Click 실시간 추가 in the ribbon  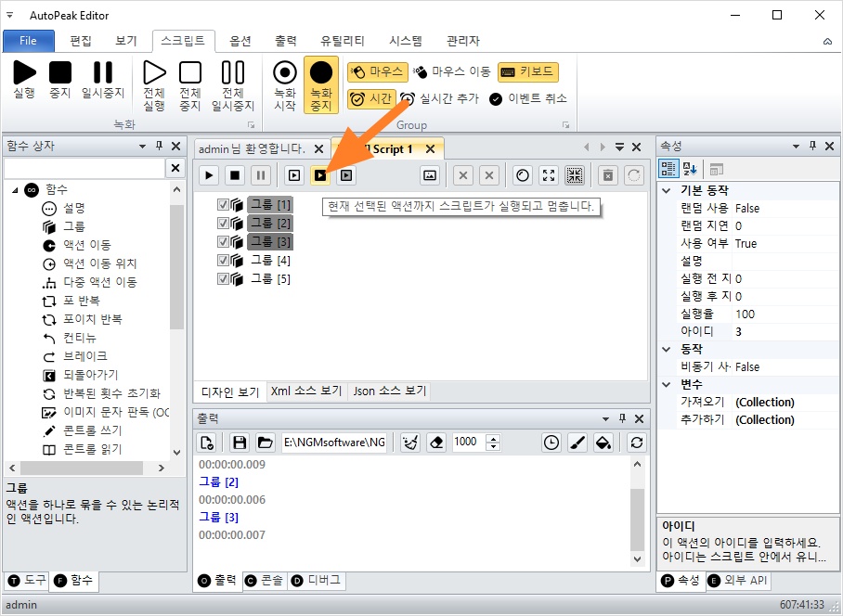tap(439, 99)
